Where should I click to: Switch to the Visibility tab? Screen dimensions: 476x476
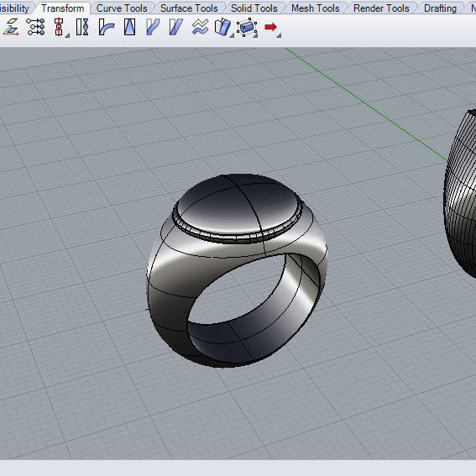tap(14, 8)
